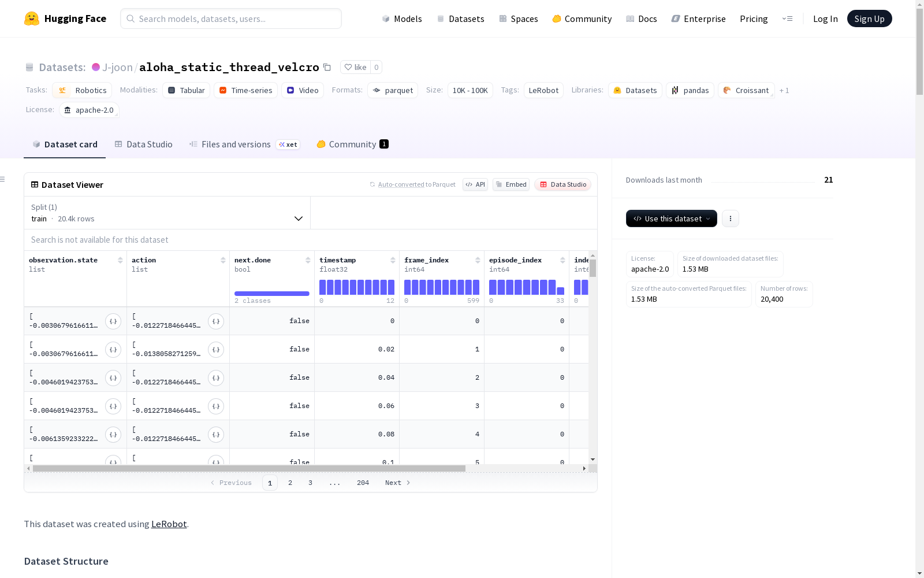Focus the search models, datasets, users field
This screenshot has height=578, width=924.
(231, 18)
